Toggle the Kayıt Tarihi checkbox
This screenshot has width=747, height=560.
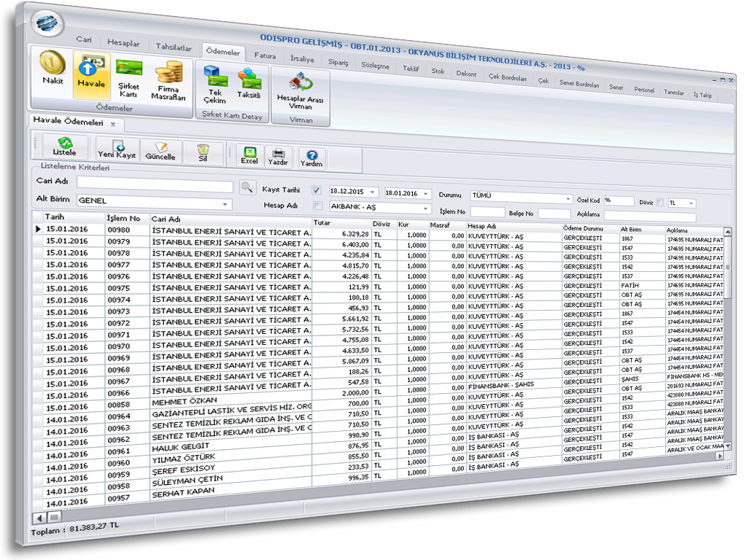316,190
